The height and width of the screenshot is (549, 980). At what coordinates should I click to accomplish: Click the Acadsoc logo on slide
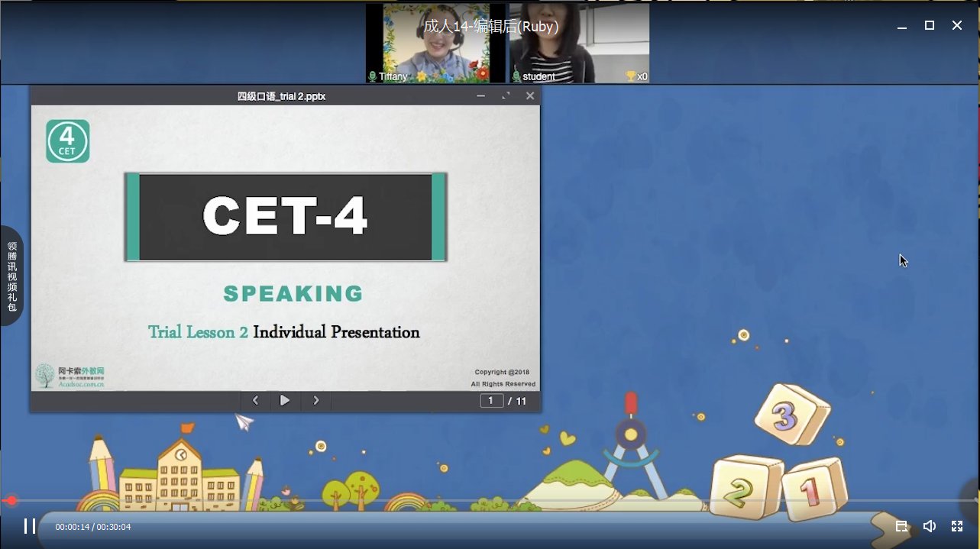coord(70,376)
